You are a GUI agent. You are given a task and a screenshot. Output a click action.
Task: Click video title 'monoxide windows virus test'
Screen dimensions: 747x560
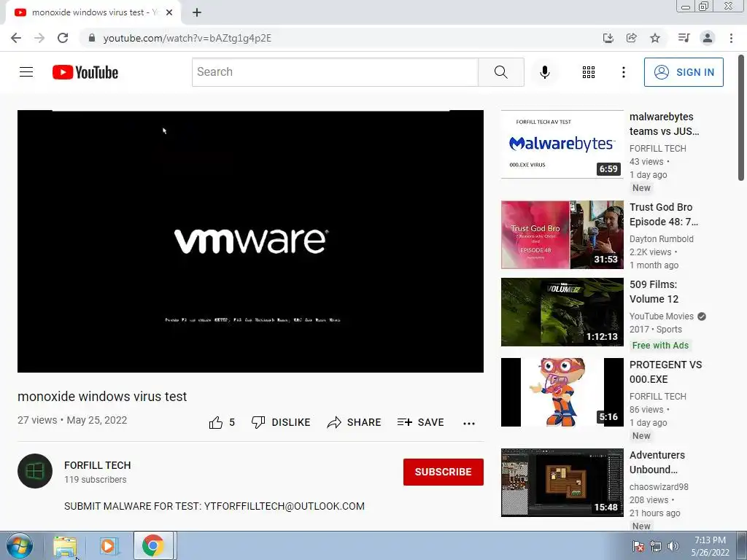click(102, 396)
